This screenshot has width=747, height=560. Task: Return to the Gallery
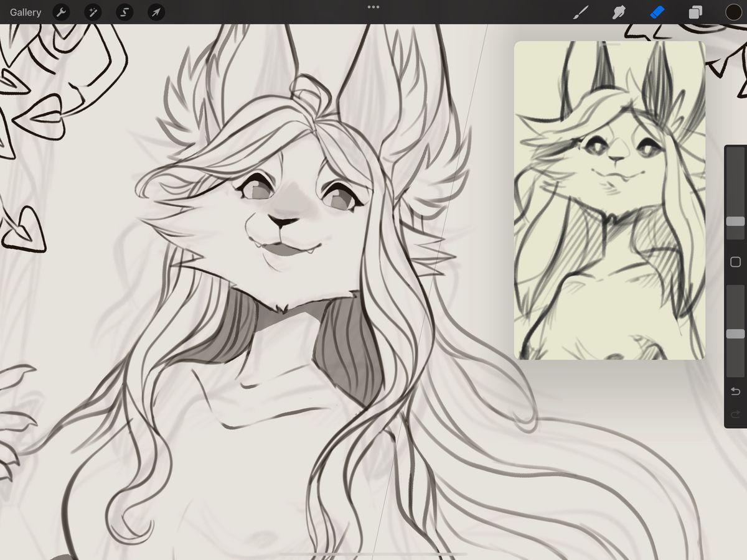click(26, 12)
